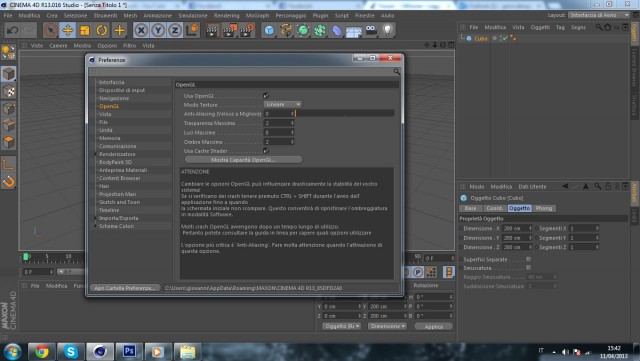
Task: Expand the Dimensione dropdown in coordinates
Action: pos(387,326)
